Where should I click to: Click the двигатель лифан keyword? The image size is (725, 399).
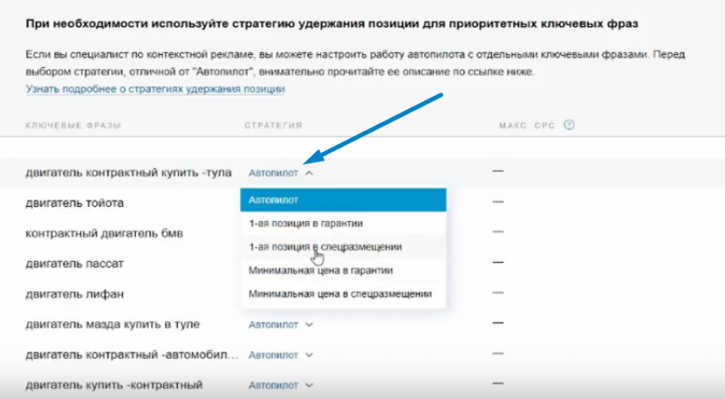[x=74, y=294]
